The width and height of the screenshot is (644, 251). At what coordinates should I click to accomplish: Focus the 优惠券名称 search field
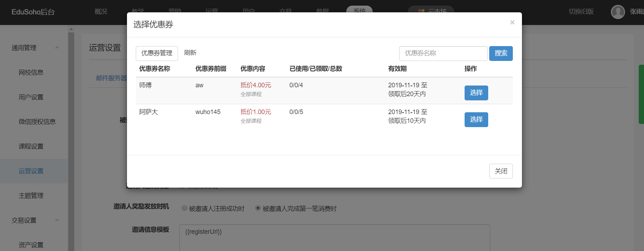pyautogui.click(x=443, y=53)
